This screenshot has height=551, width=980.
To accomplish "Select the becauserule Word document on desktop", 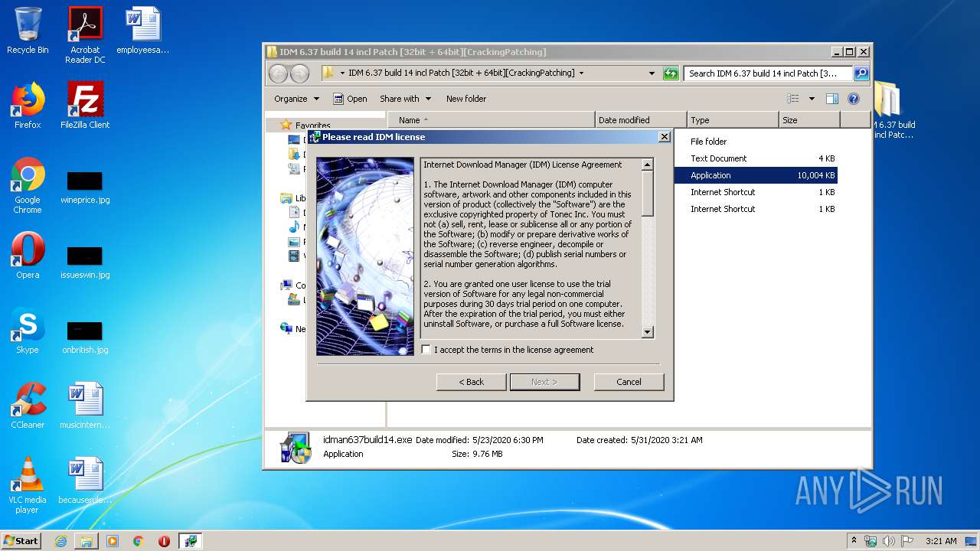I will [85, 481].
